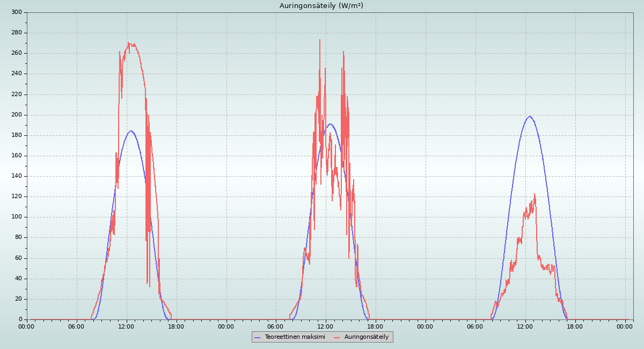Click the 140 y-axis value label
Image resolution: width=644 pixels, height=349 pixels.
click(x=17, y=176)
